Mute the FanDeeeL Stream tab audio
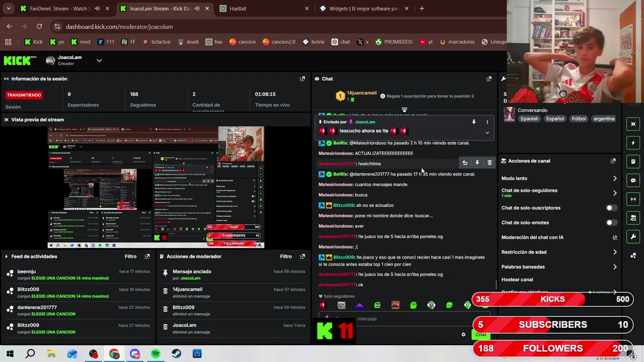 click(x=97, y=9)
